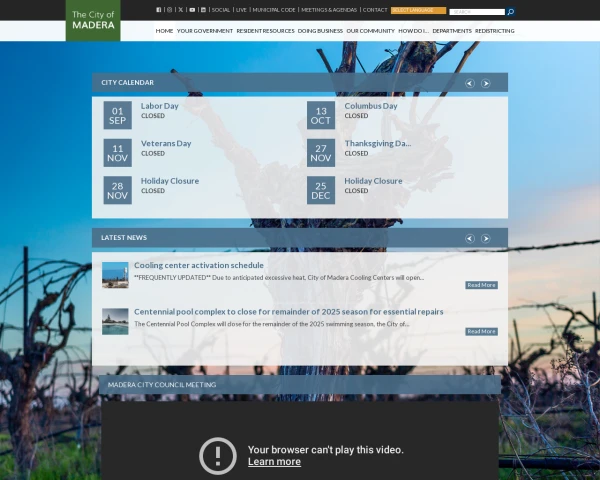
Task: Open the Thanksgiving Day calendar event
Action: coord(378,144)
